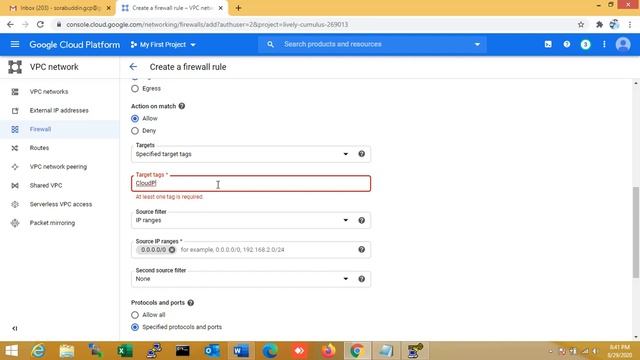Viewport: 640px width, 360px height.
Task: Open the user account avatar
Action: coord(623,44)
